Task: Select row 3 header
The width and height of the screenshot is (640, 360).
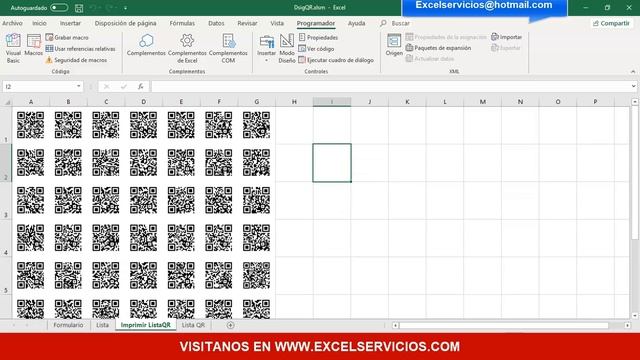Action: 6,200
